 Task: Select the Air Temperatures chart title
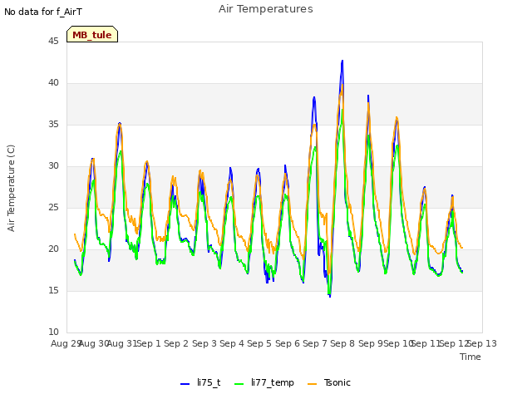pos(266,9)
